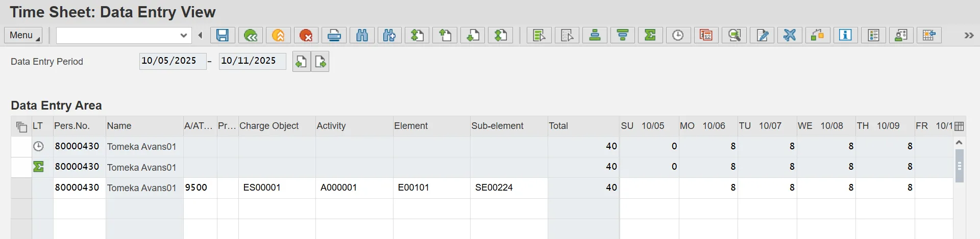The width and height of the screenshot is (980, 239).
Task: Click the green Back arrow icon
Action: (250, 35)
